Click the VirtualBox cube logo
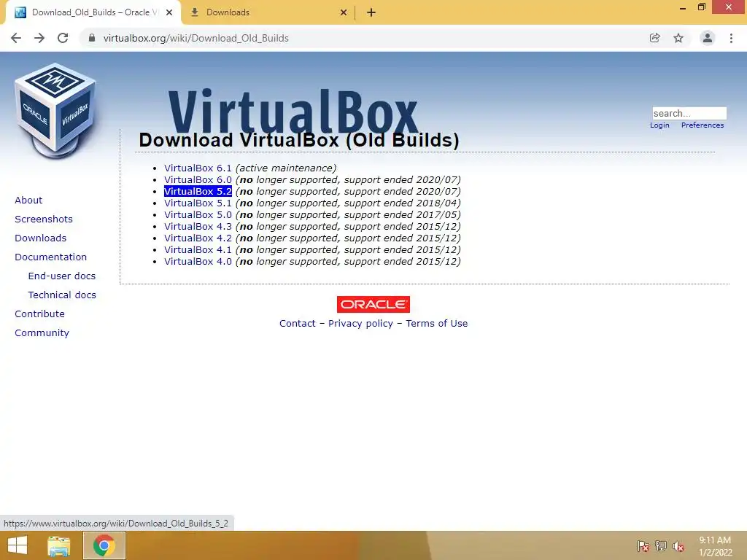The width and height of the screenshot is (747, 560). coord(55,111)
